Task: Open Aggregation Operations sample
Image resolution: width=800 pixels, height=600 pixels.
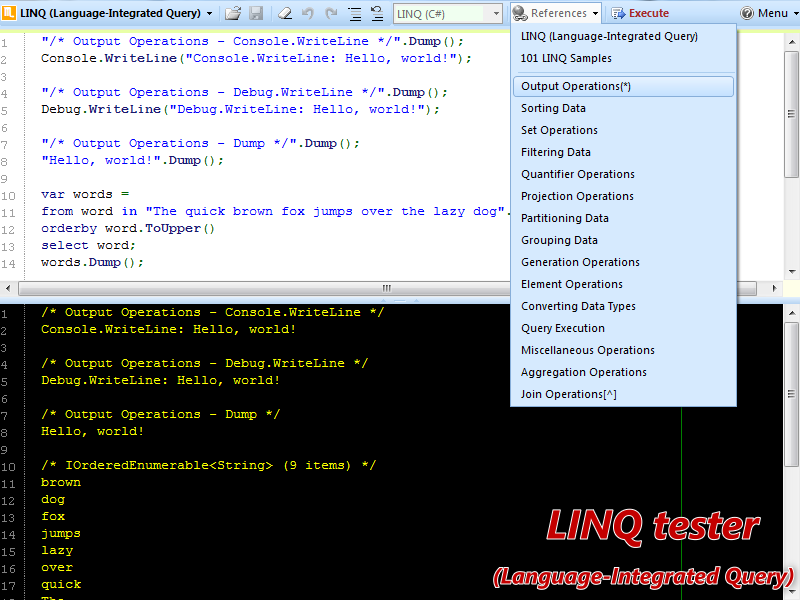Action: (x=623, y=372)
